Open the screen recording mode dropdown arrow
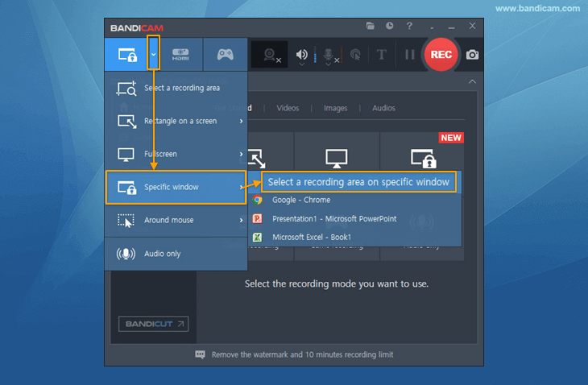 (153, 54)
